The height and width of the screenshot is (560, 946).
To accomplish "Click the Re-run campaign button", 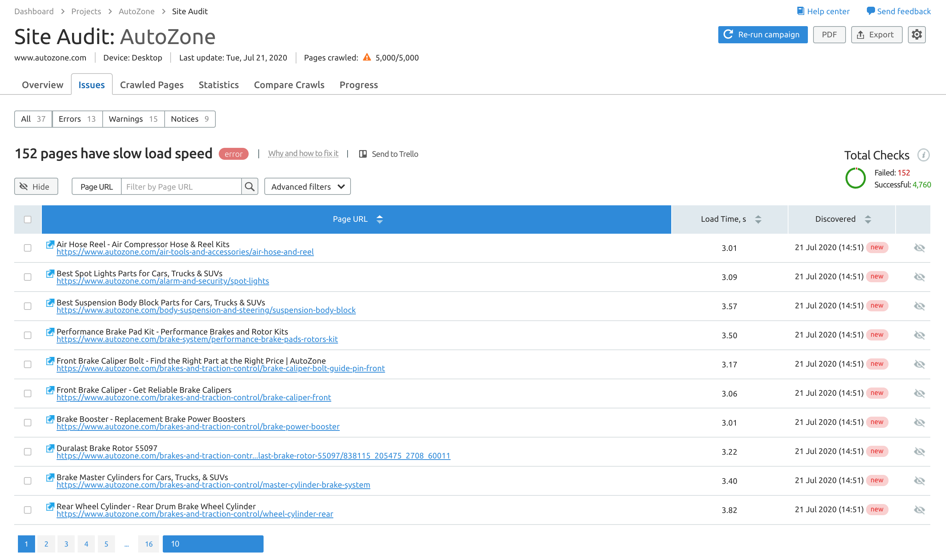I will coord(763,35).
